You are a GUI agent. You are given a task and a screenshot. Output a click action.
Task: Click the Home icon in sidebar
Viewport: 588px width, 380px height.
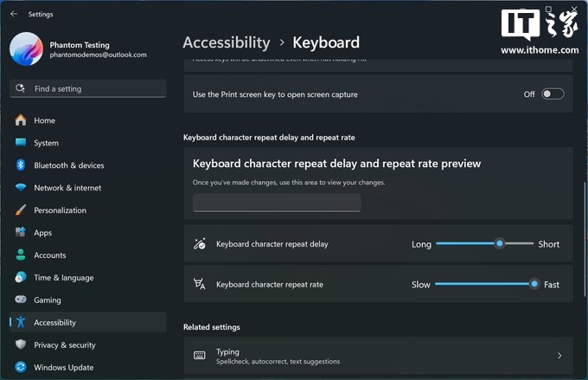click(x=21, y=120)
